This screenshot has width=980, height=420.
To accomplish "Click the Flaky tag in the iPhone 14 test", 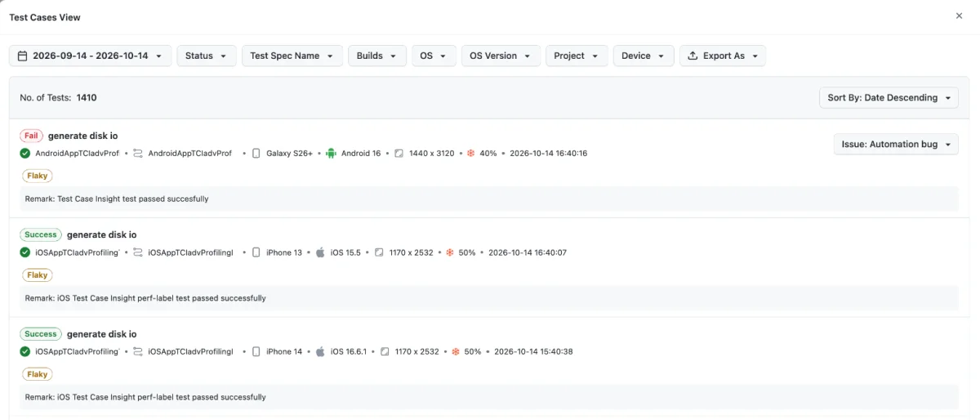I will [37, 374].
